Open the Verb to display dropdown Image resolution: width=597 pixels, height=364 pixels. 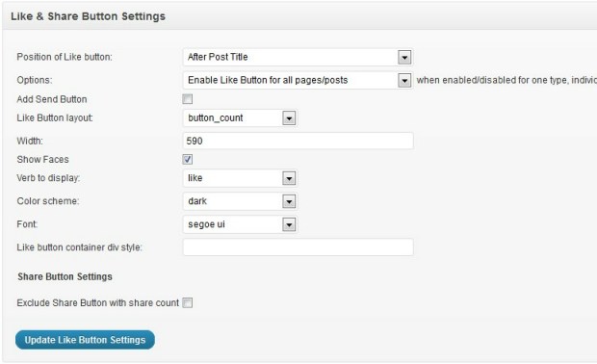tap(240, 178)
